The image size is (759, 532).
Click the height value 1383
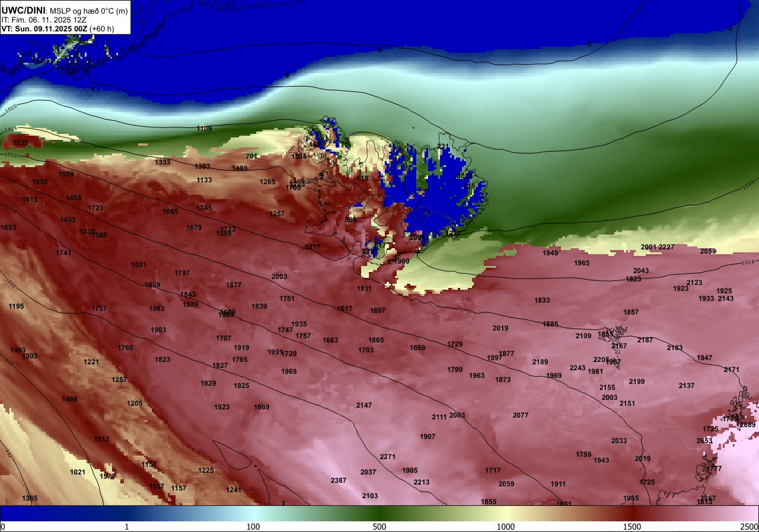click(202, 166)
